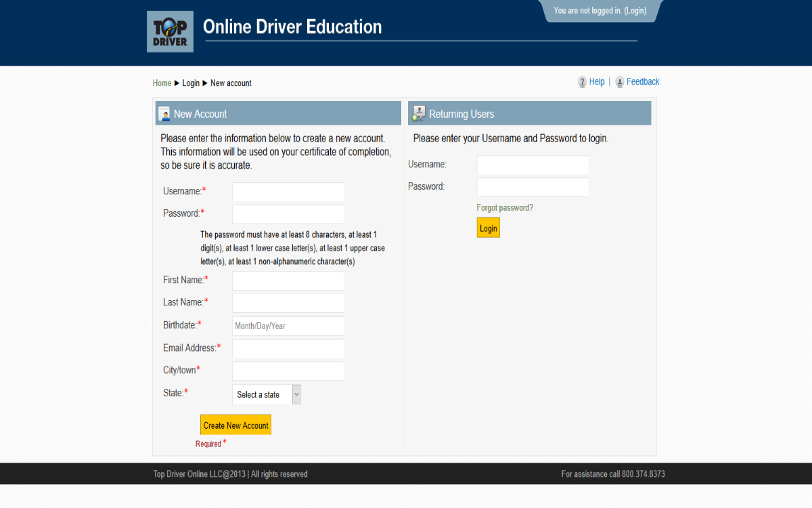Focus the City/town field
The width and height of the screenshot is (812, 508).
pos(288,371)
